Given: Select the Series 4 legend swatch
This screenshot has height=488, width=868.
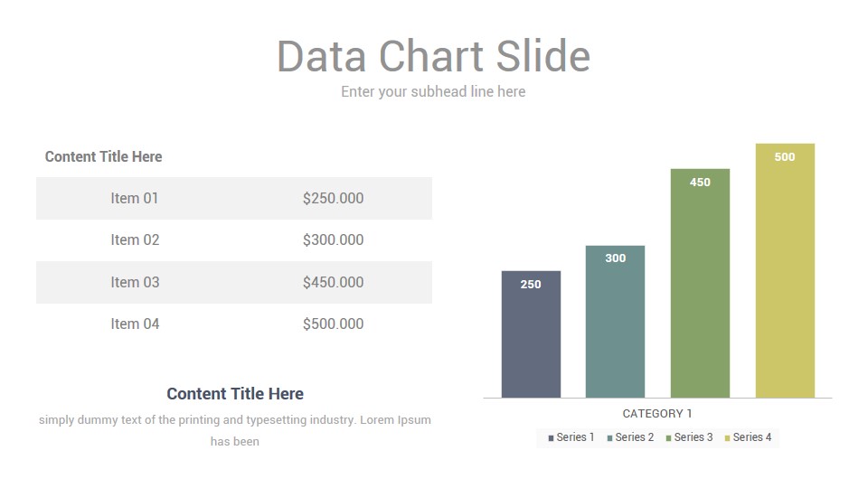Looking at the screenshot, I should click(x=727, y=437).
